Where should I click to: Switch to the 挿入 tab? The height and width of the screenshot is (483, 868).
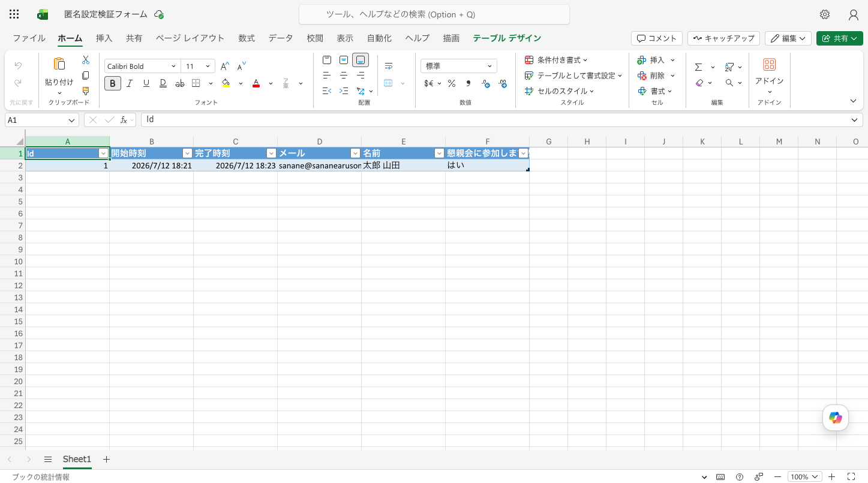[x=104, y=38]
